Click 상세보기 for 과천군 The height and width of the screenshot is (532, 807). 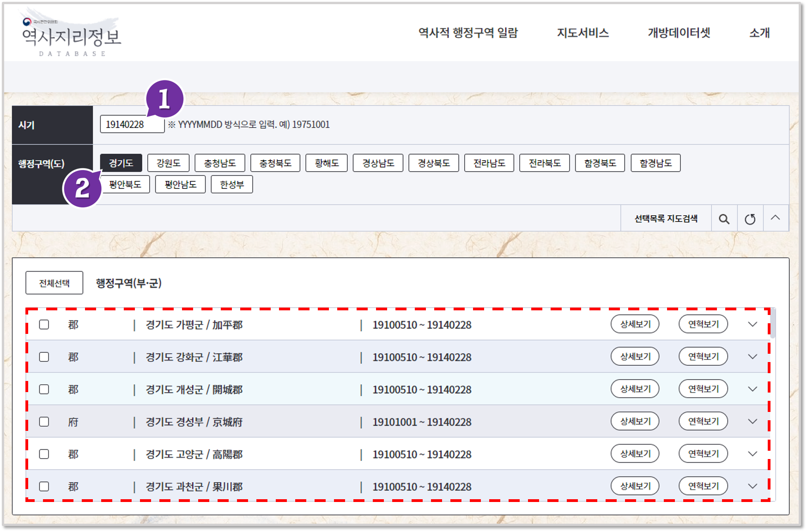tap(635, 486)
